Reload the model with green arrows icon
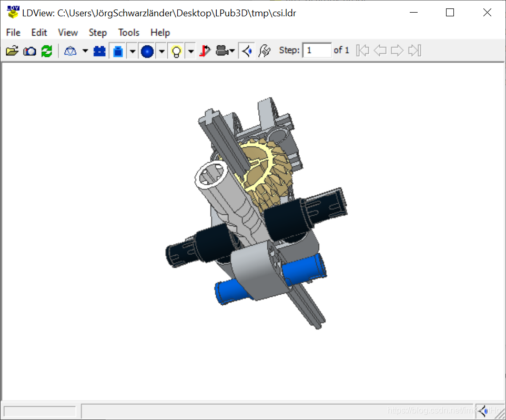The height and width of the screenshot is (420, 506). point(47,51)
